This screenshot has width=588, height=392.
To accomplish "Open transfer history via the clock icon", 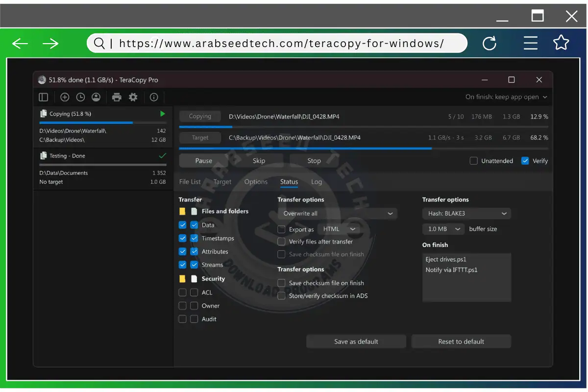I will [80, 97].
